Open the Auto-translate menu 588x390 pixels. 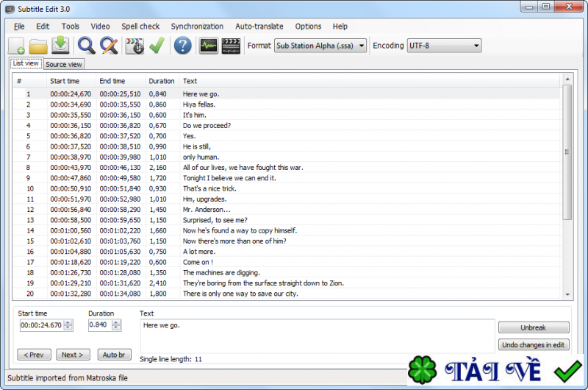[x=259, y=26]
